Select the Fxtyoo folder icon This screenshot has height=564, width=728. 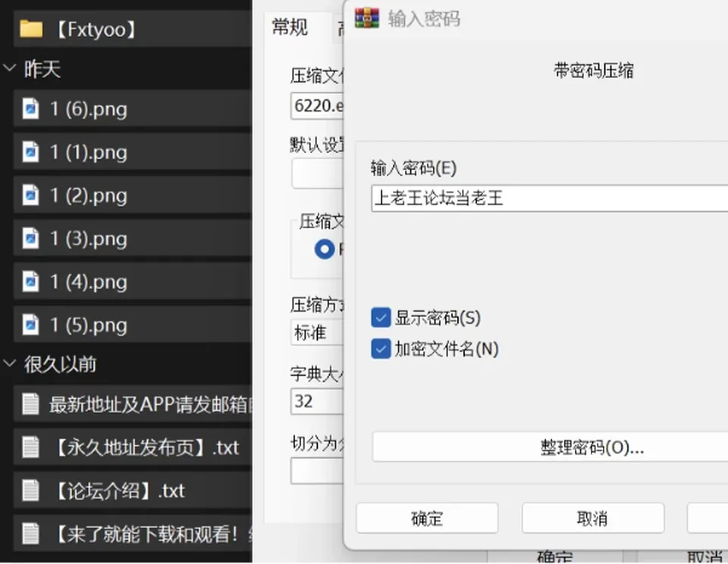(31, 29)
